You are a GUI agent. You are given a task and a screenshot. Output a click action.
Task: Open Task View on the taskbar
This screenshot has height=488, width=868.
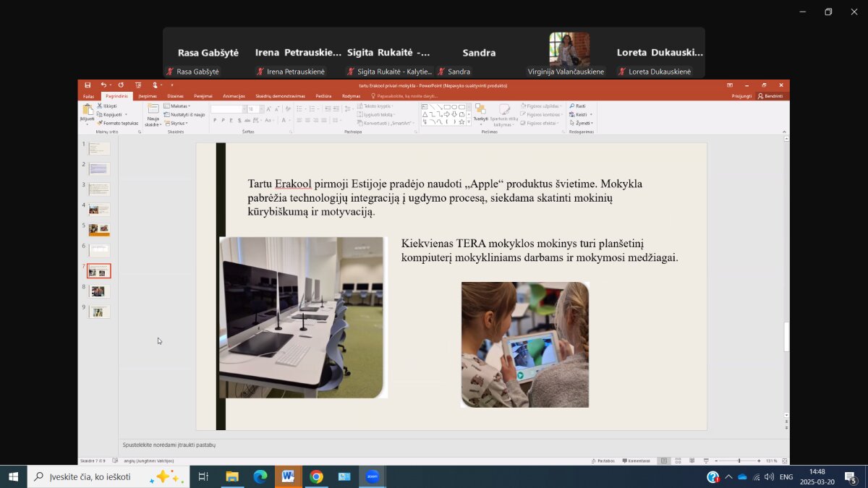pos(203,476)
